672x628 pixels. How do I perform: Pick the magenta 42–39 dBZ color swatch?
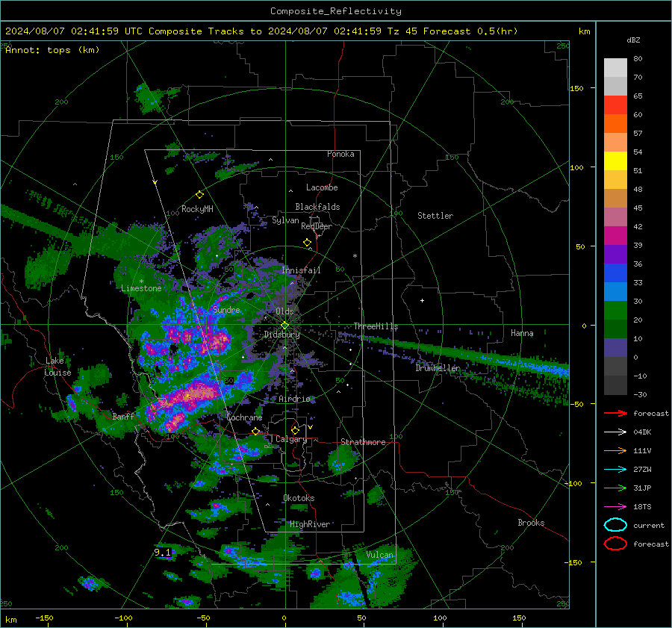615,235
